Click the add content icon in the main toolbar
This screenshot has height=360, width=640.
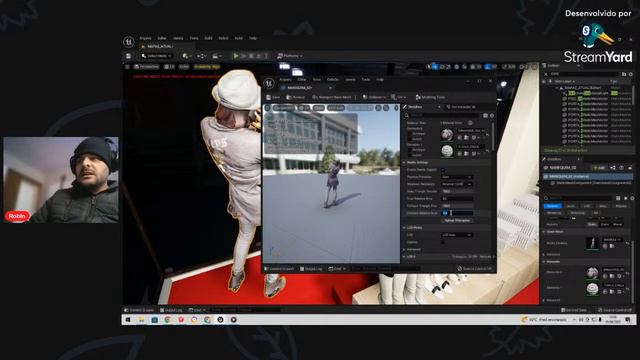click(x=186, y=56)
